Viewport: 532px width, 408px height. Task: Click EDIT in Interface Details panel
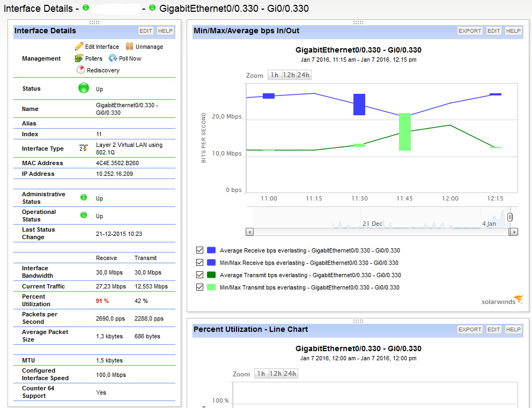point(145,31)
